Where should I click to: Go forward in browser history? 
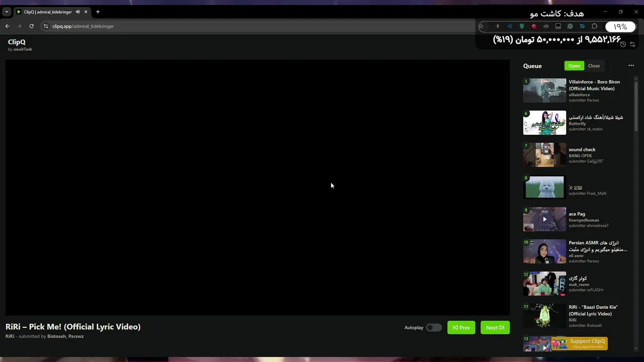coord(19,26)
